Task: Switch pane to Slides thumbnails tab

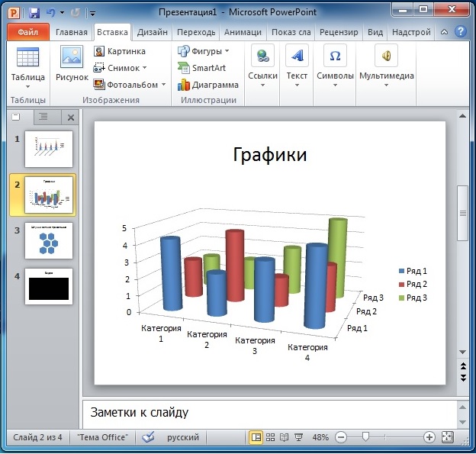Action: click(x=16, y=117)
